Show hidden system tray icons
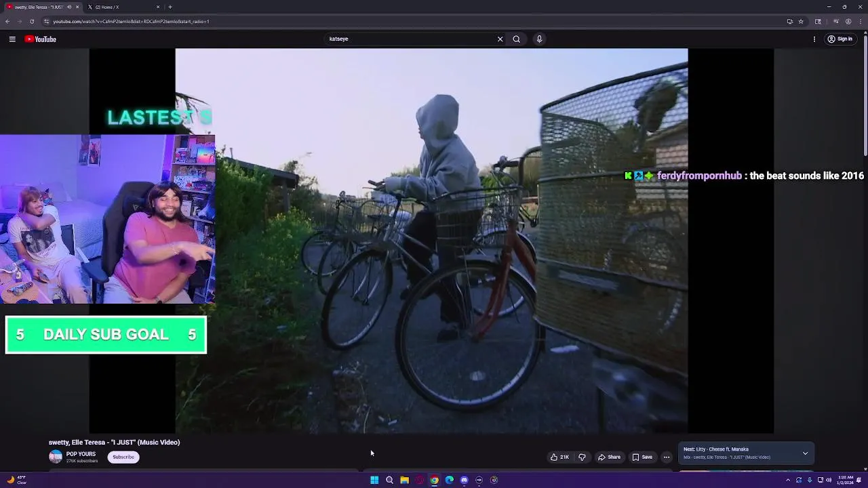 [788, 480]
